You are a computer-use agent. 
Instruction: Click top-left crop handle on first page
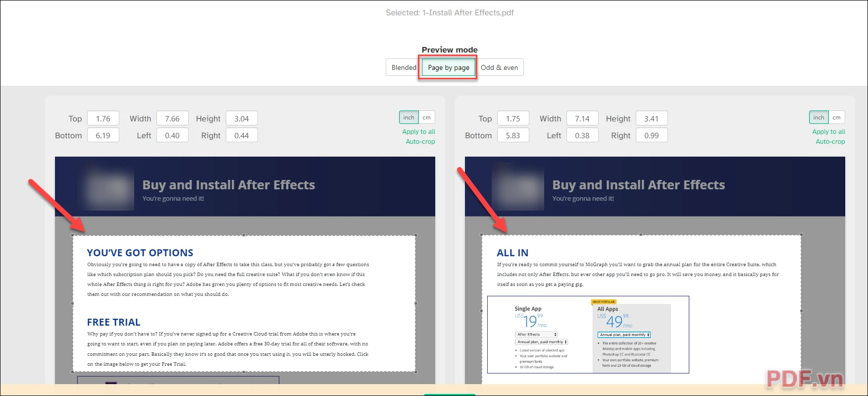click(73, 235)
